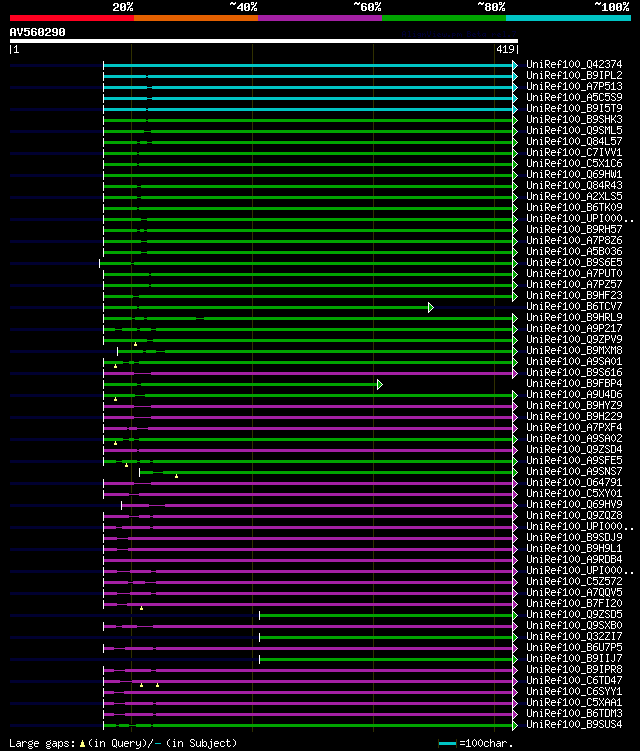
Task: Open hit UniRef100_A5C5S9
Action: click(574, 97)
